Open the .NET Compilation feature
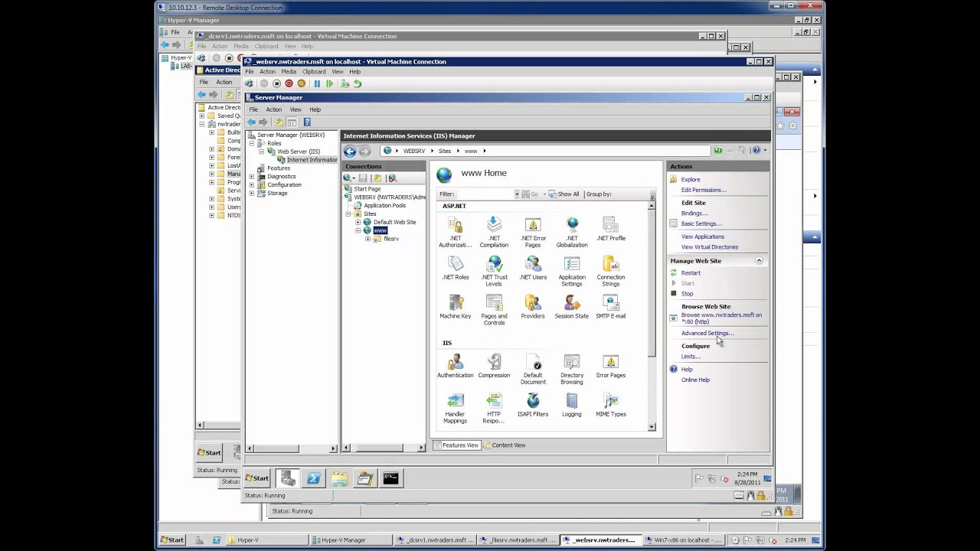Screen dimensions: 980x551 click(x=494, y=232)
